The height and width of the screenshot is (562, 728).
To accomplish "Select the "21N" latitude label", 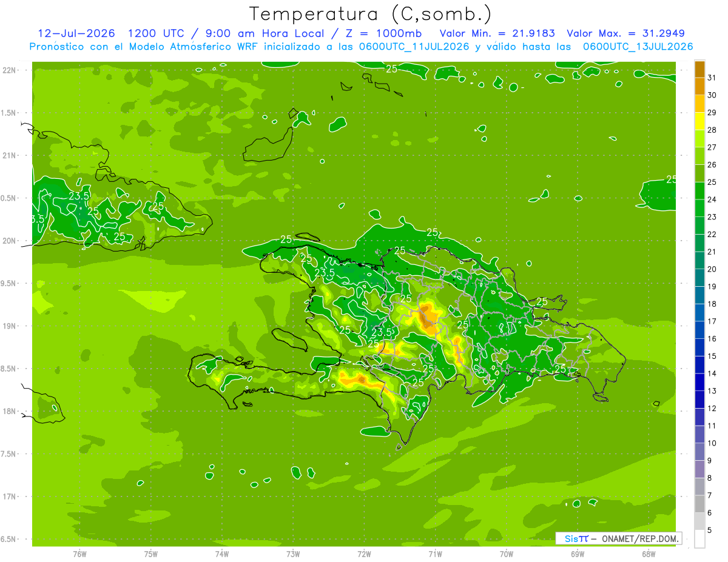I will [10, 155].
